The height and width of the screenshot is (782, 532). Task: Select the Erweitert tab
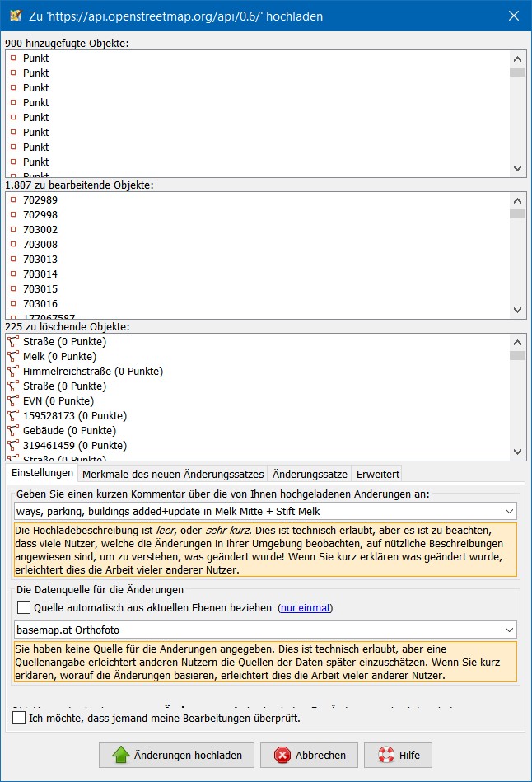tap(377, 474)
